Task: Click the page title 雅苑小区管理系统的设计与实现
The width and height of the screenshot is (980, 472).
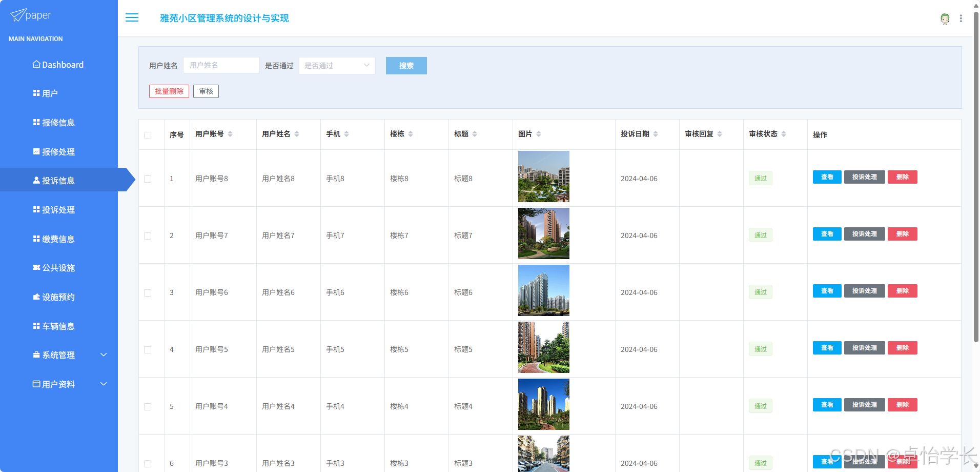Action: pyautogui.click(x=224, y=18)
